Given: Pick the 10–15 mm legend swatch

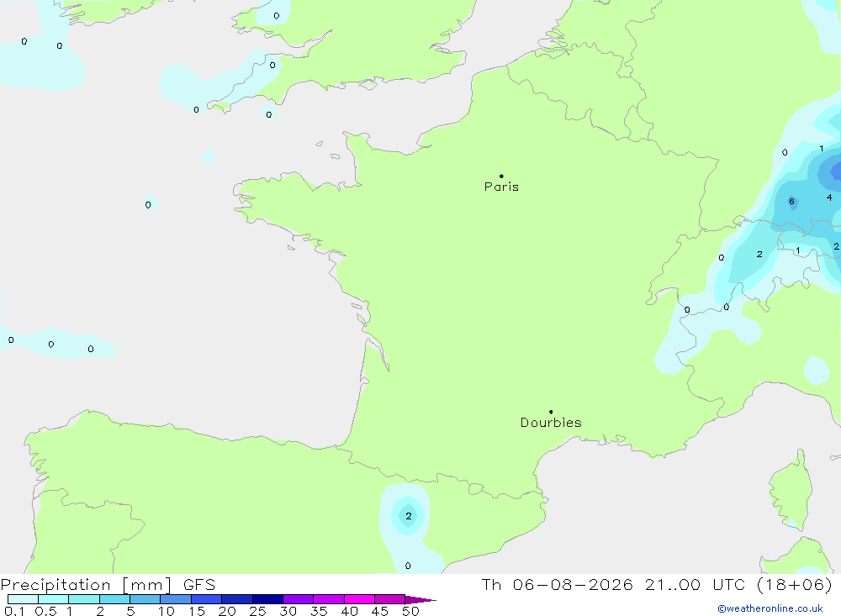Looking at the screenshot, I should pyautogui.click(x=176, y=599).
